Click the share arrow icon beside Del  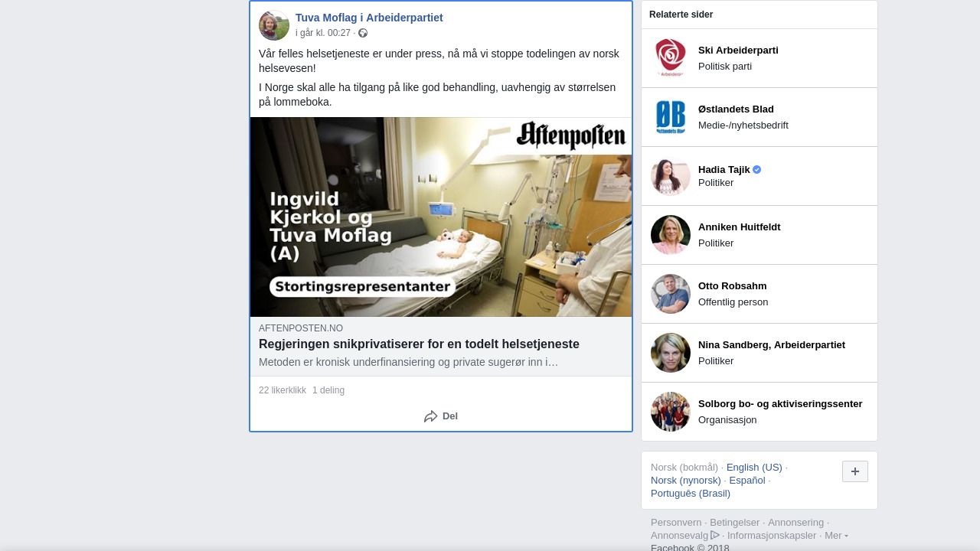431,416
